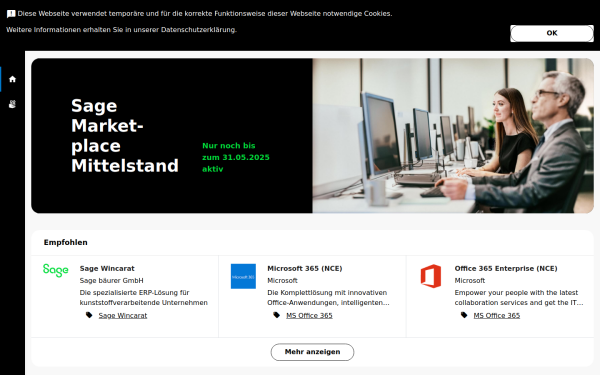Click the green 'Nur noch bis zum 31.05.2025' text
The height and width of the screenshot is (375, 600).
[236, 157]
